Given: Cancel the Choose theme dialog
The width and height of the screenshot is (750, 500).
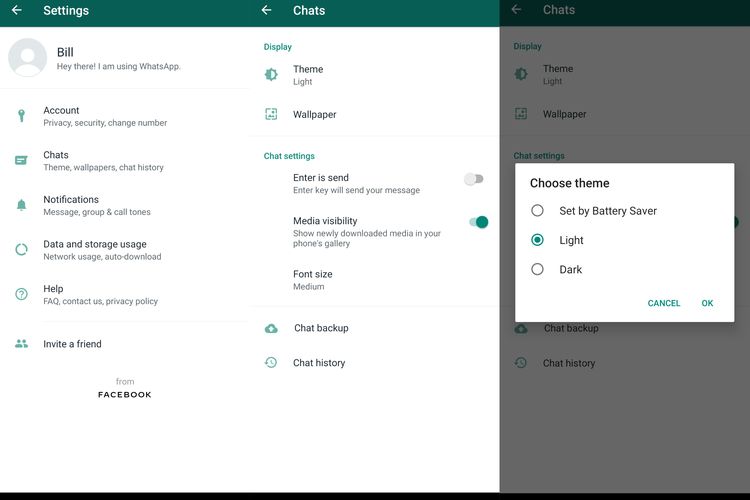Looking at the screenshot, I should coord(663,303).
